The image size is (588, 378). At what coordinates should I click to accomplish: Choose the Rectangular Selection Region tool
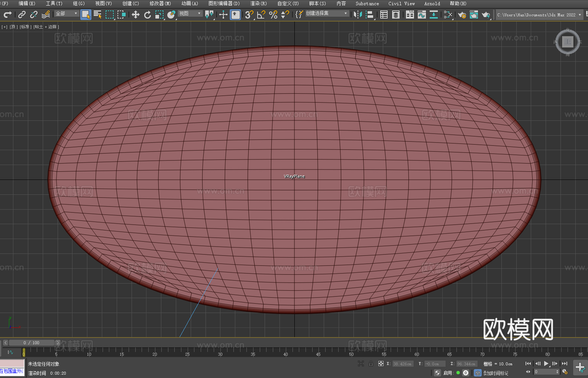point(110,14)
